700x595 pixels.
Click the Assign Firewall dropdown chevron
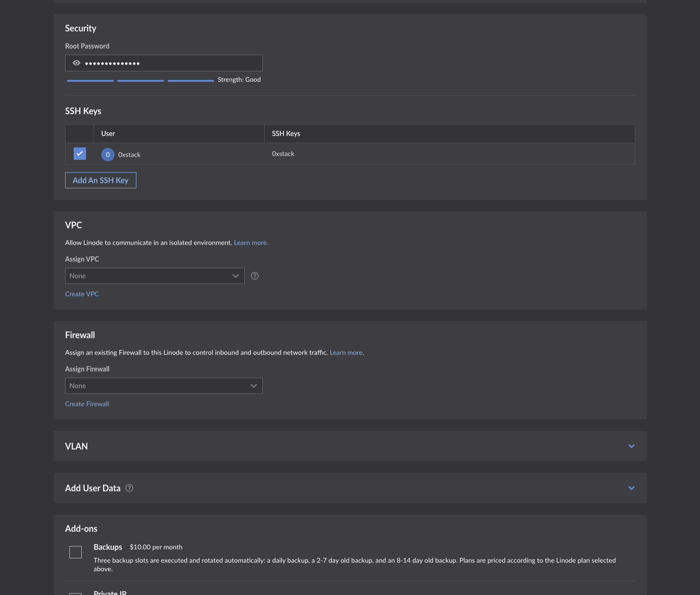(x=253, y=386)
